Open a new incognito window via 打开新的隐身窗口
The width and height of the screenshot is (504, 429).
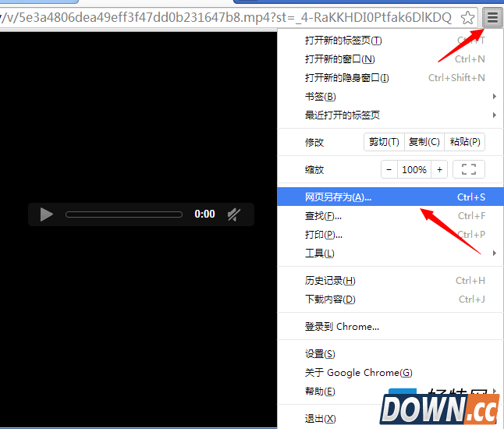[347, 78]
